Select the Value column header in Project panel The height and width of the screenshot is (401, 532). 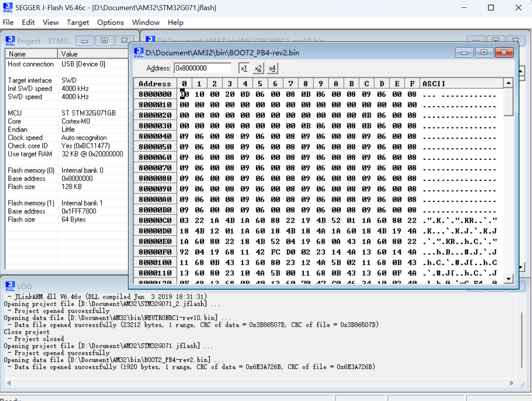pyautogui.click(x=93, y=54)
